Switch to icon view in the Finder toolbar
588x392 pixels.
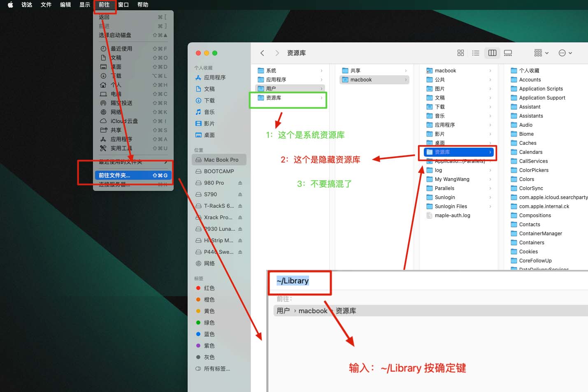[460, 53]
